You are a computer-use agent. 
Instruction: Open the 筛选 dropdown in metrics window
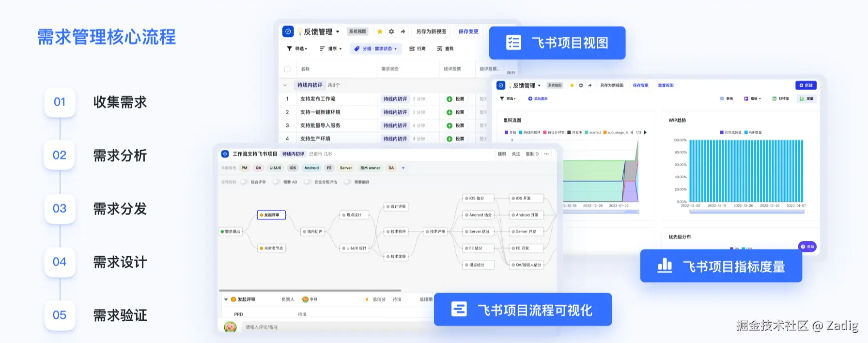tap(508, 98)
